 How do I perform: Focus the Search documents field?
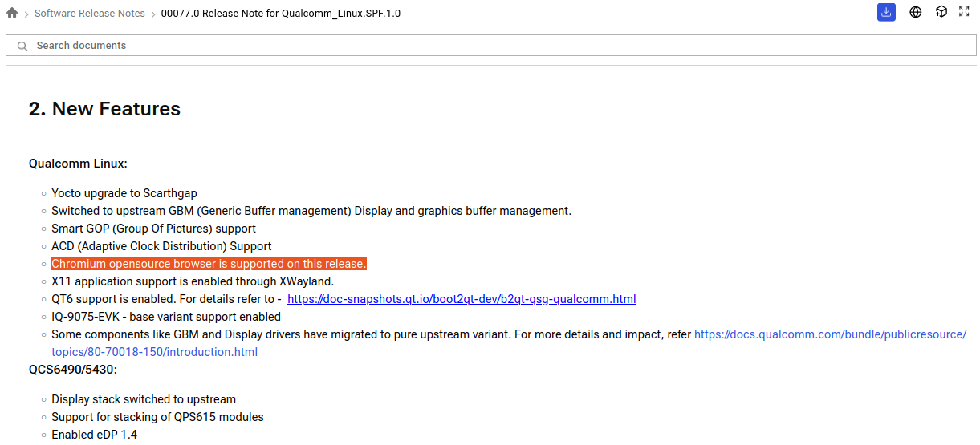pos(491,46)
